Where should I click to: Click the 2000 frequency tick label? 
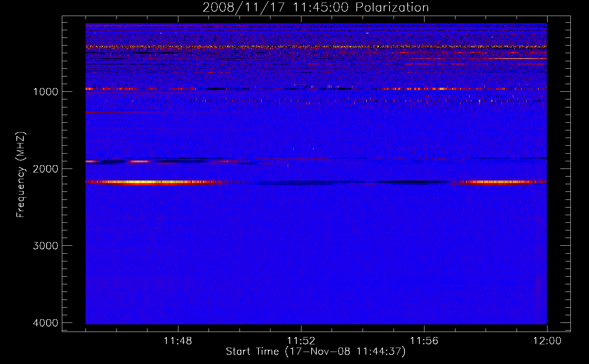(46, 169)
